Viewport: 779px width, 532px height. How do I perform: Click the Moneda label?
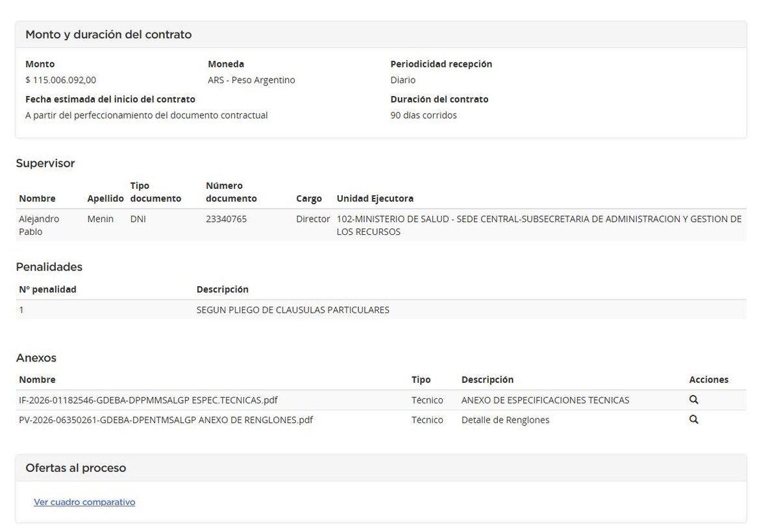click(226, 64)
